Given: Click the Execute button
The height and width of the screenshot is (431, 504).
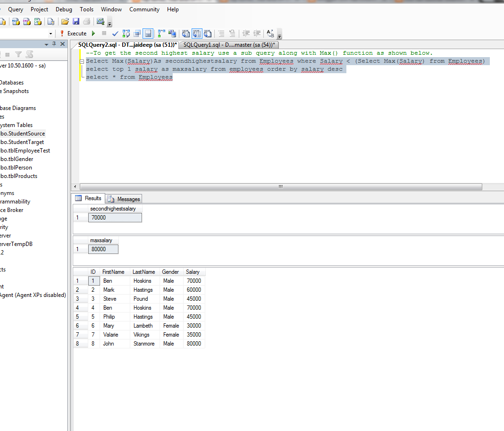Looking at the screenshot, I should click(x=73, y=34).
